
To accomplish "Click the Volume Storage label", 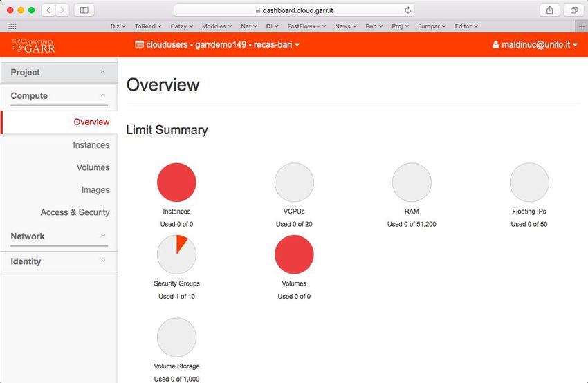I will pos(176,366).
